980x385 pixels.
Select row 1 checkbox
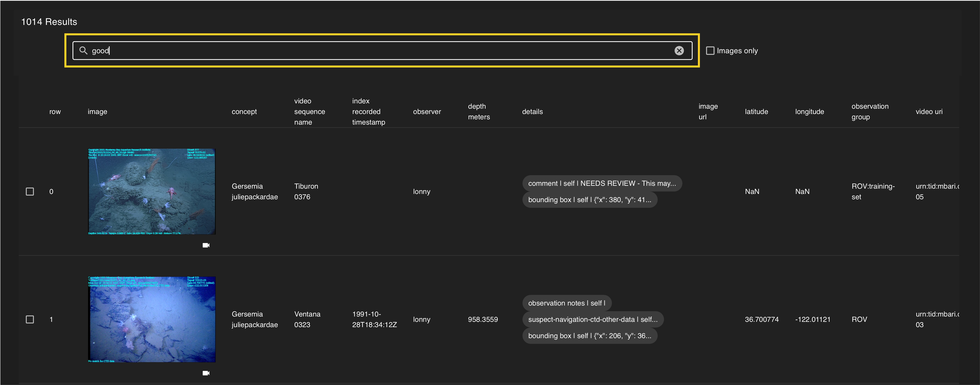tap(30, 319)
